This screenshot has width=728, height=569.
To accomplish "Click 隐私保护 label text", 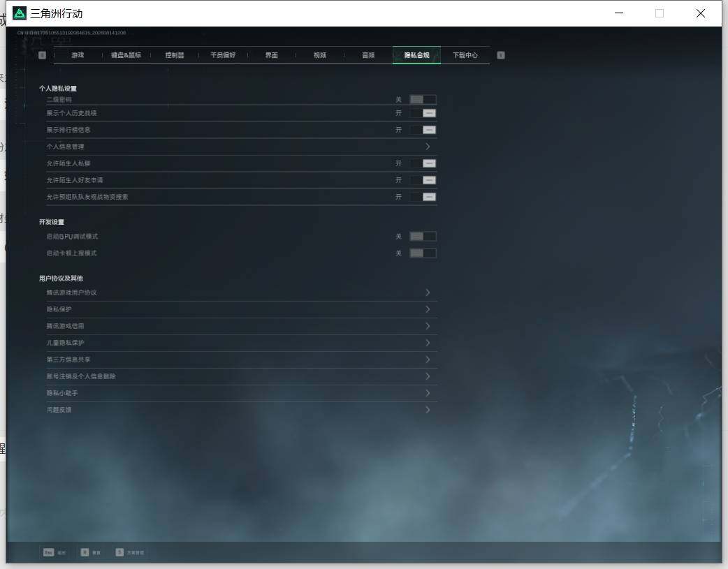I will tap(59, 309).
